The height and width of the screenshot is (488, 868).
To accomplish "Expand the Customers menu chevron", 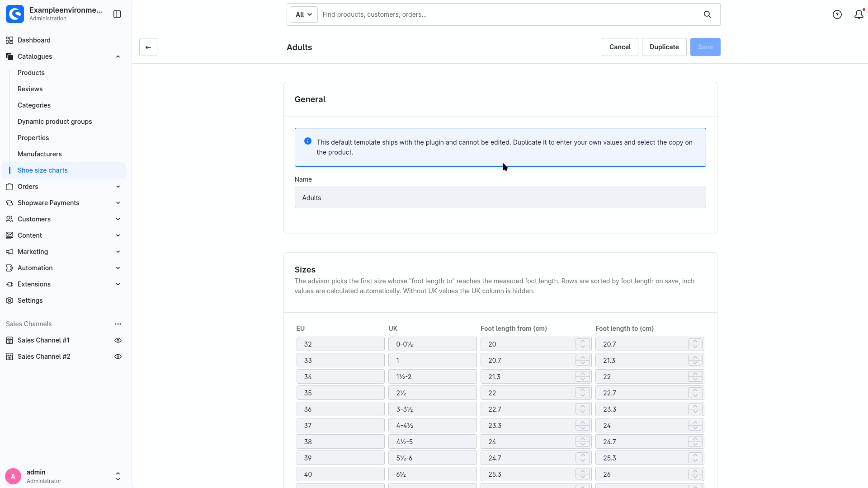I will tap(118, 219).
